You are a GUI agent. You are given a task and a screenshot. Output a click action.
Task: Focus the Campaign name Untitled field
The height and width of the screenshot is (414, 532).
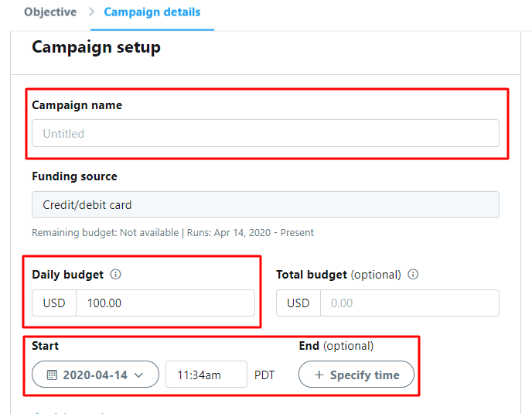click(x=265, y=133)
